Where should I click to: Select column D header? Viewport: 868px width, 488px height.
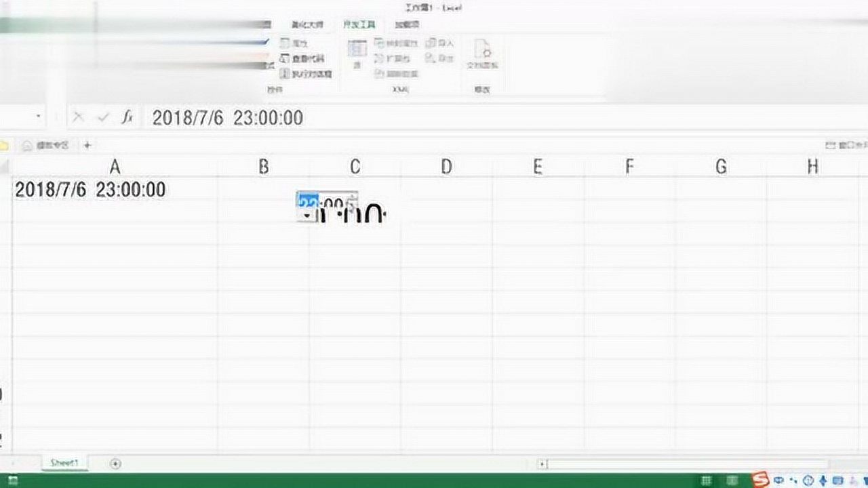pos(446,166)
